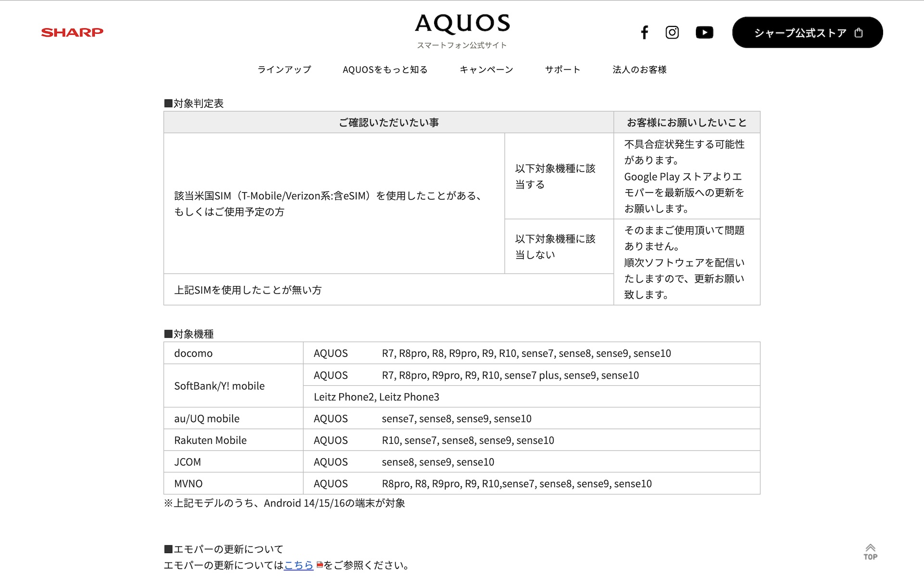Viewport: 924px width, 580px height.
Task: Click the docomo carrier cell
Action: [x=193, y=353]
